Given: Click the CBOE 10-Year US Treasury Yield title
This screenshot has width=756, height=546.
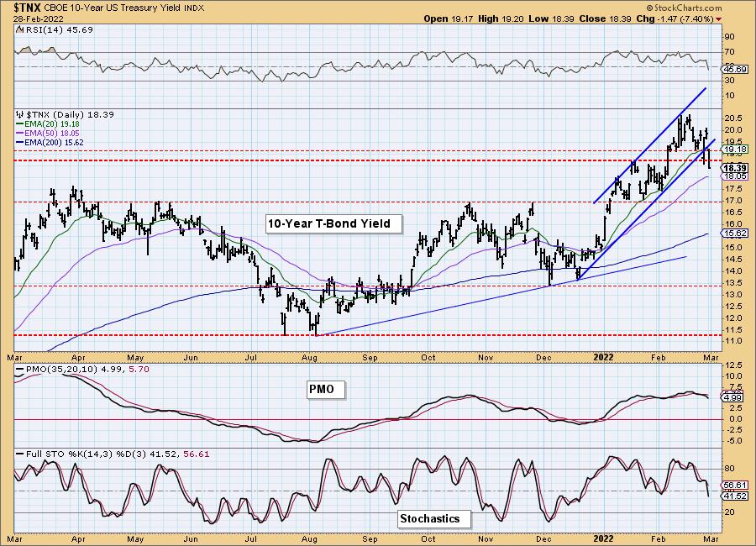Looking at the screenshot, I should (113, 8).
